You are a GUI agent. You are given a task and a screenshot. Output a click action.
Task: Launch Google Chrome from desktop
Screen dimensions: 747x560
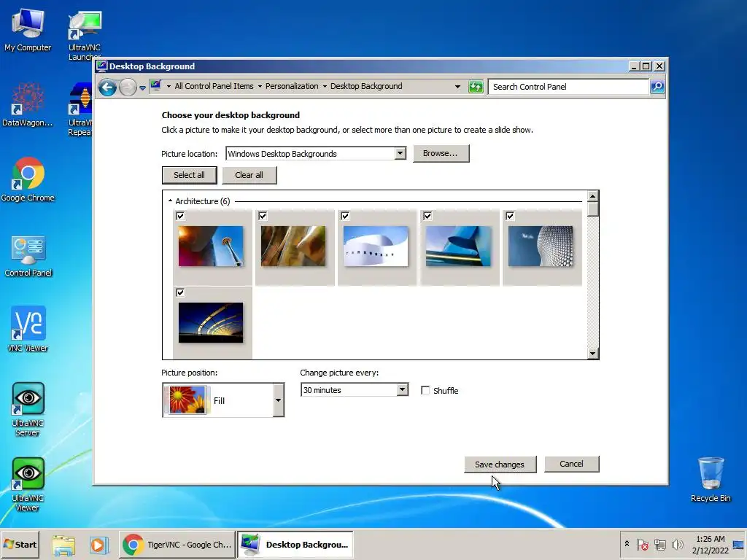[x=28, y=179]
